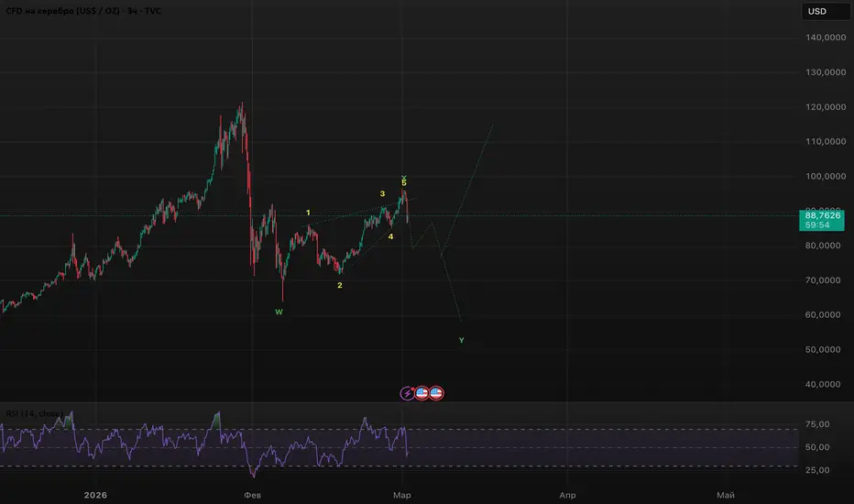
Task: Click the 100,0000 price axis label
Action: 826,177
